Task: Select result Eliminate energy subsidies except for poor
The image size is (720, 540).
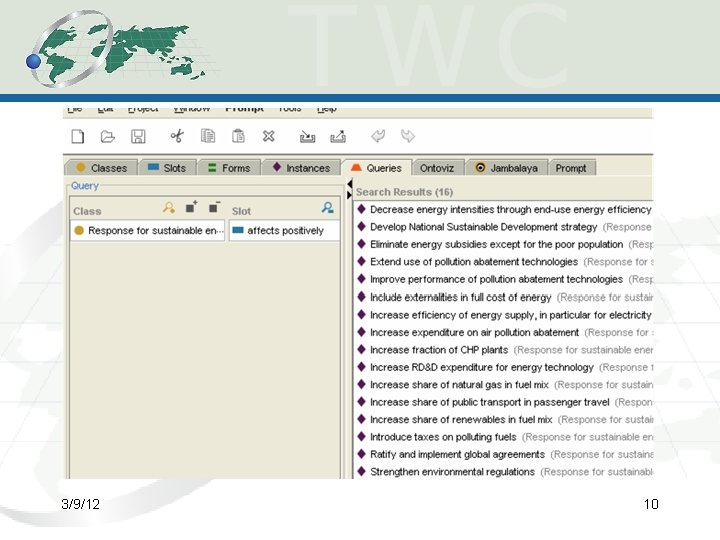Action: click(x=505, y=244)
